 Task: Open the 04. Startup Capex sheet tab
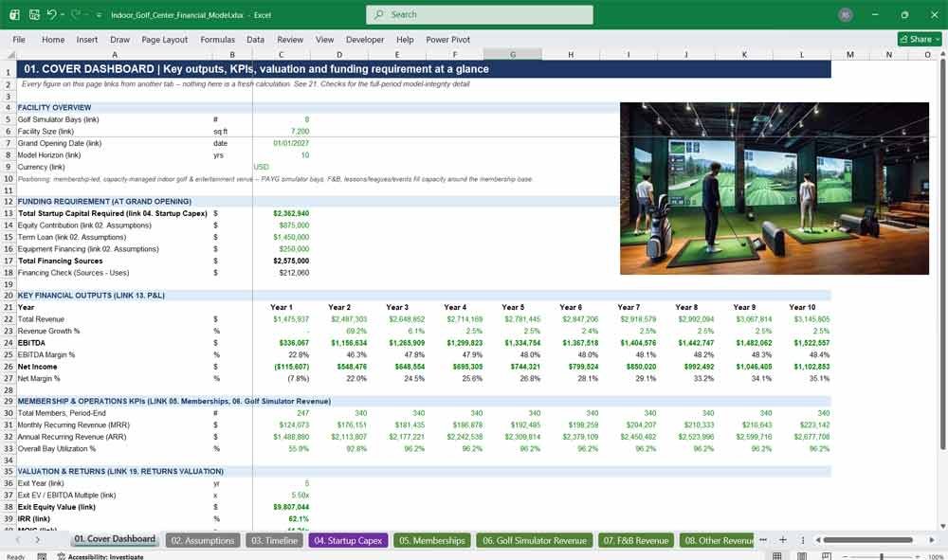pyautogui.click(x=348, y=541)
